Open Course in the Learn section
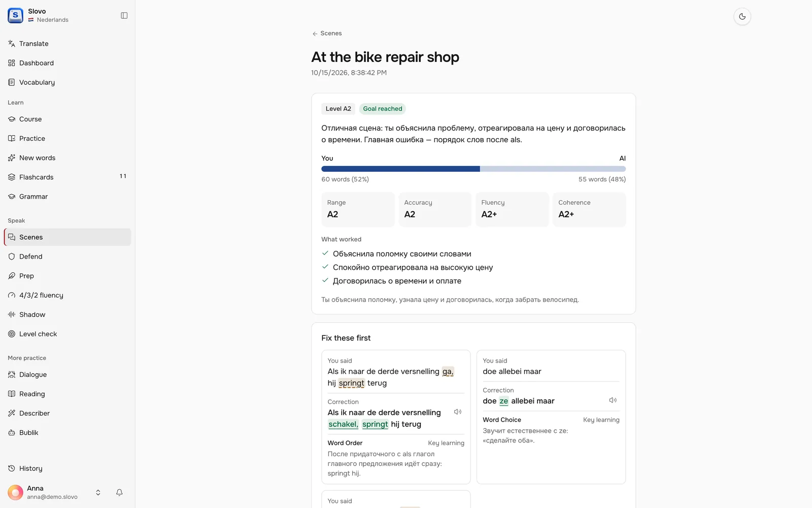 click(67, 119)
